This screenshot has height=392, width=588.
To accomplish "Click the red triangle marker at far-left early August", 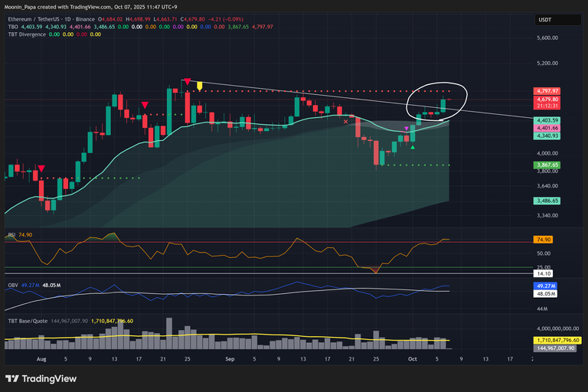I will pyautogui.click(x=41, y=168).
